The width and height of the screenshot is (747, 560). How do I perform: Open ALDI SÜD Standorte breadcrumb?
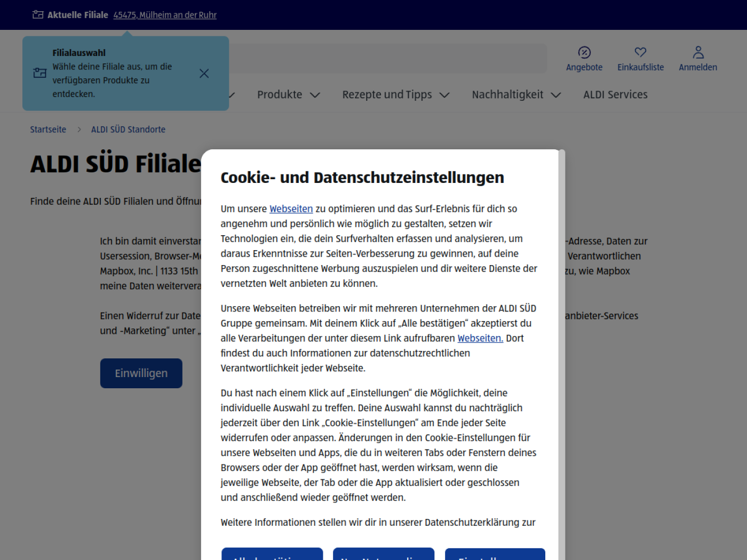[x=128, y=130]
